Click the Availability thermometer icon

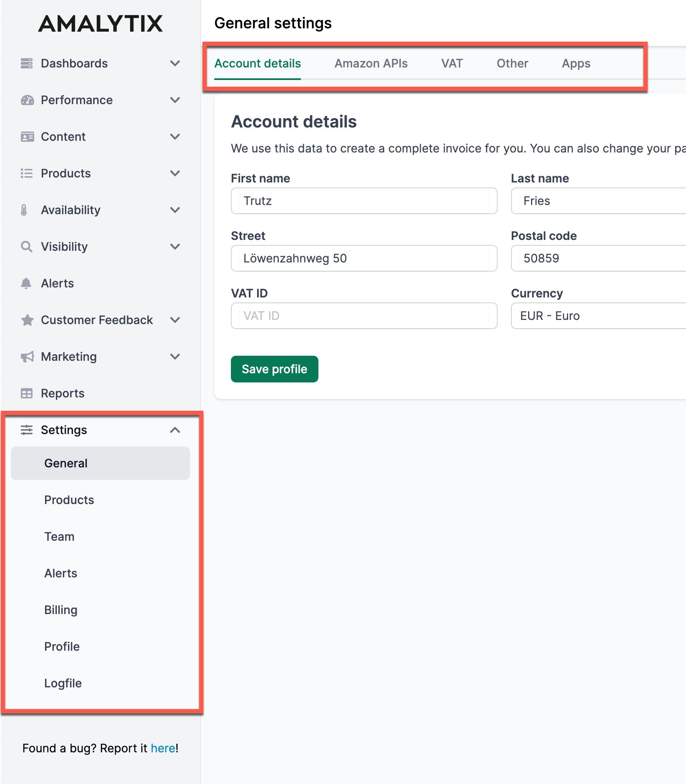pyautogui.click(x=24, y=210)
